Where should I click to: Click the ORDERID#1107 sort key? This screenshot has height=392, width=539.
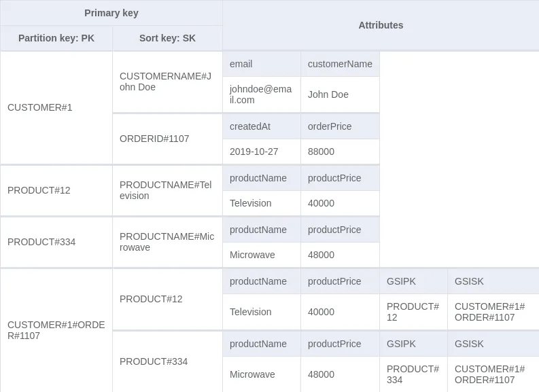(x=167, y=139)
